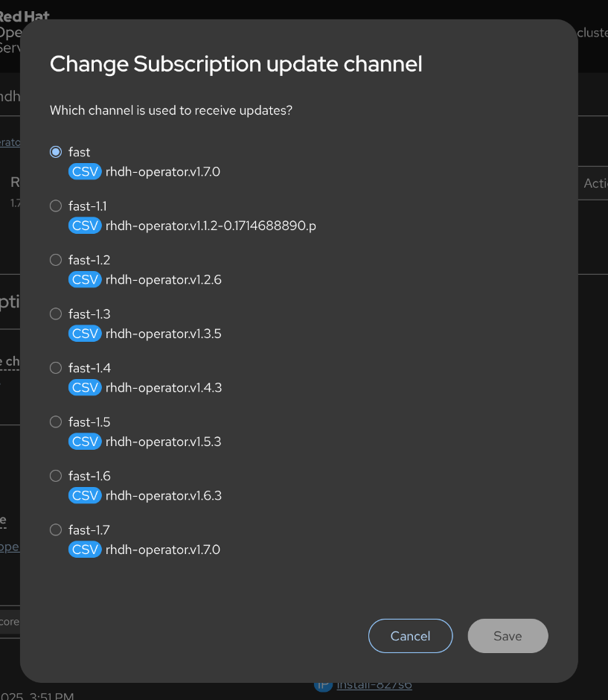
Task: Click CSV badge under the fast-1.7 channel
Action: pyautogui.click(x=85, y=550)
